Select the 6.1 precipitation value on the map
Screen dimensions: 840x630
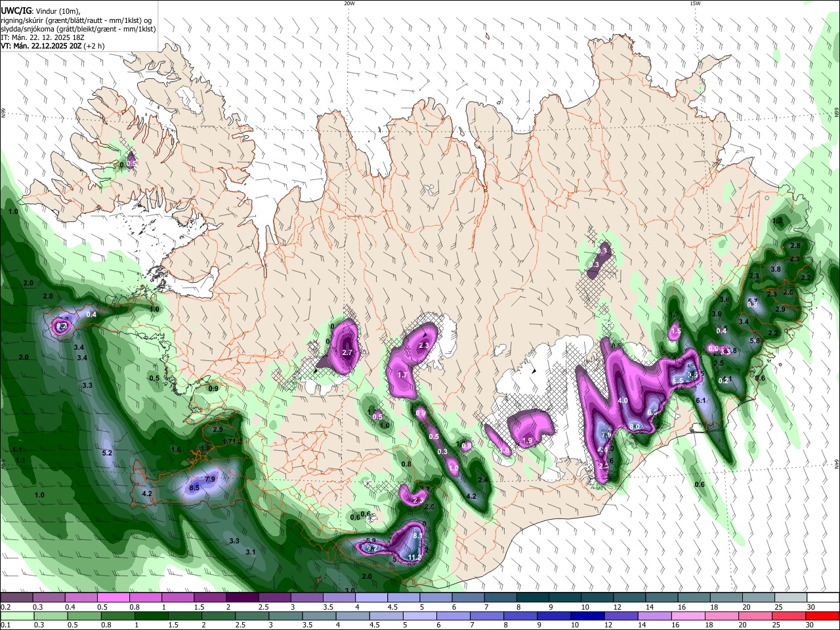coord(700,401)
